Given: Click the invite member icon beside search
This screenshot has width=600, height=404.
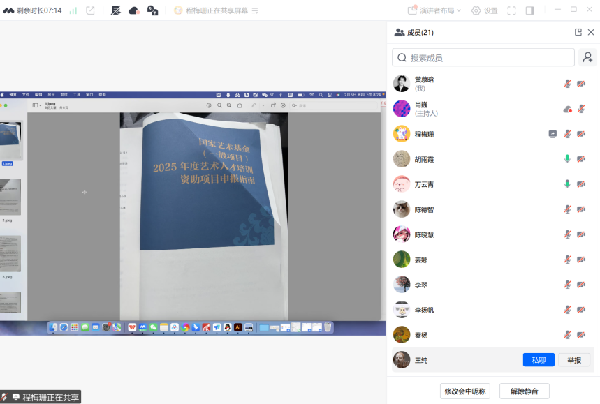Looking at the screenshot, I should 588,58.
